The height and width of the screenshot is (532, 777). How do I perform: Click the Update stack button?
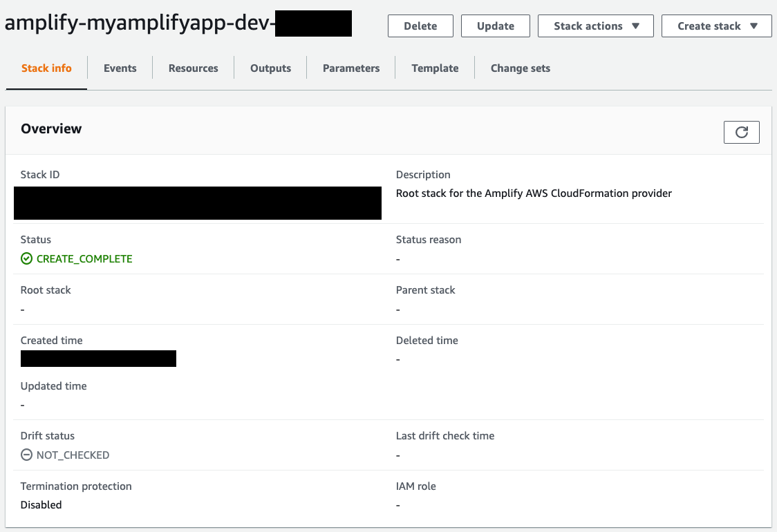pyautogui.click(x=496, y=26)
